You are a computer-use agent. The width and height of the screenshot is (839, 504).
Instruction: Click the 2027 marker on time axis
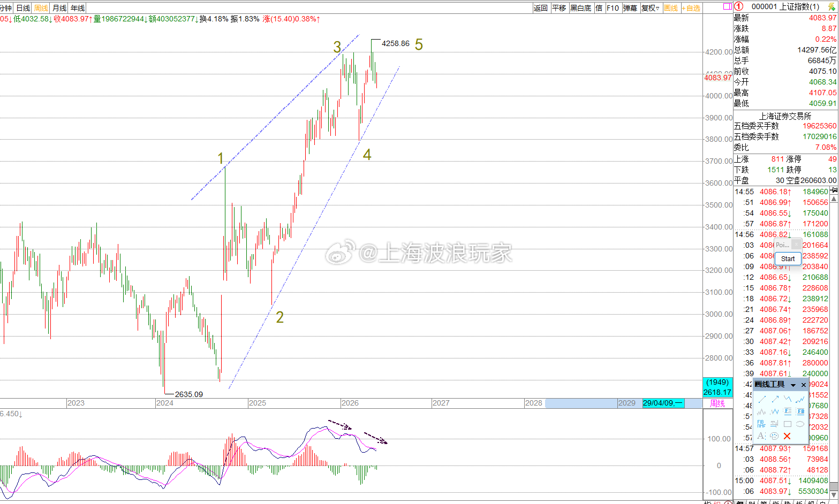point(441,403)
